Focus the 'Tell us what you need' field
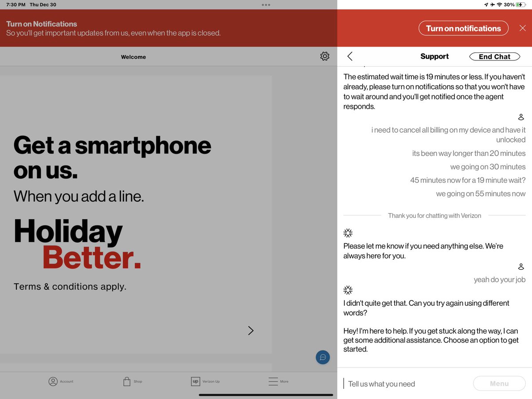Viewport: 532px width, 399px height. click(x=406, y=383)
